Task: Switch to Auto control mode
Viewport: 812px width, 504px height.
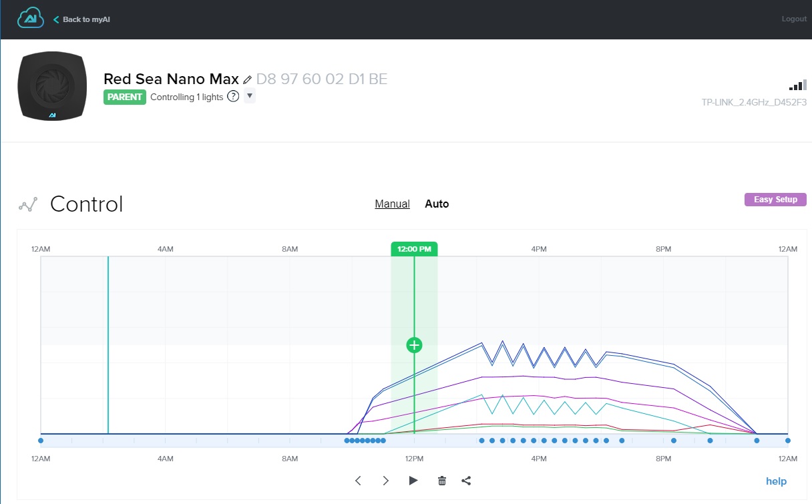Action: pos(437,204)
